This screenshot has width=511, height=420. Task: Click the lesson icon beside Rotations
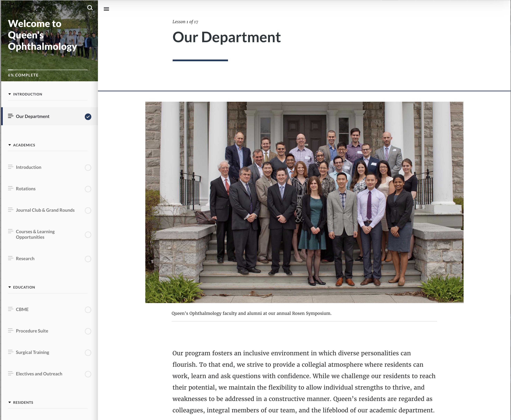[10, 189]
